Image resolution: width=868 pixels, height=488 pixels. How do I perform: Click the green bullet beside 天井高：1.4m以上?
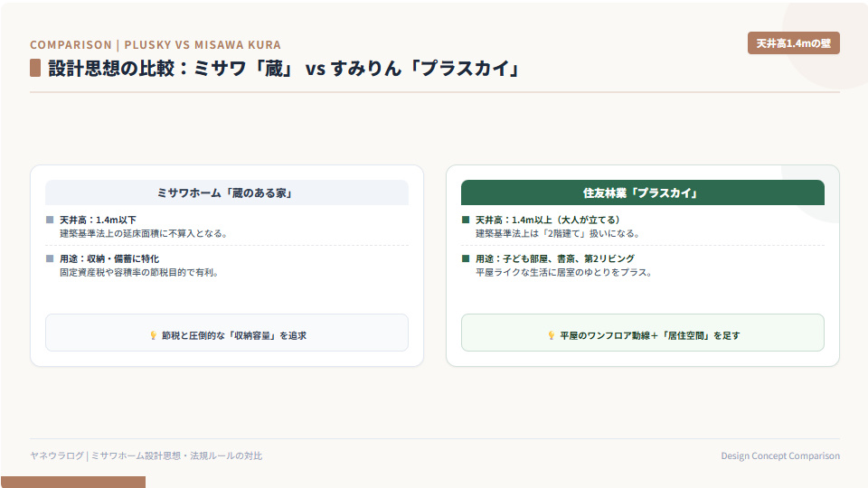click(466, 220)
